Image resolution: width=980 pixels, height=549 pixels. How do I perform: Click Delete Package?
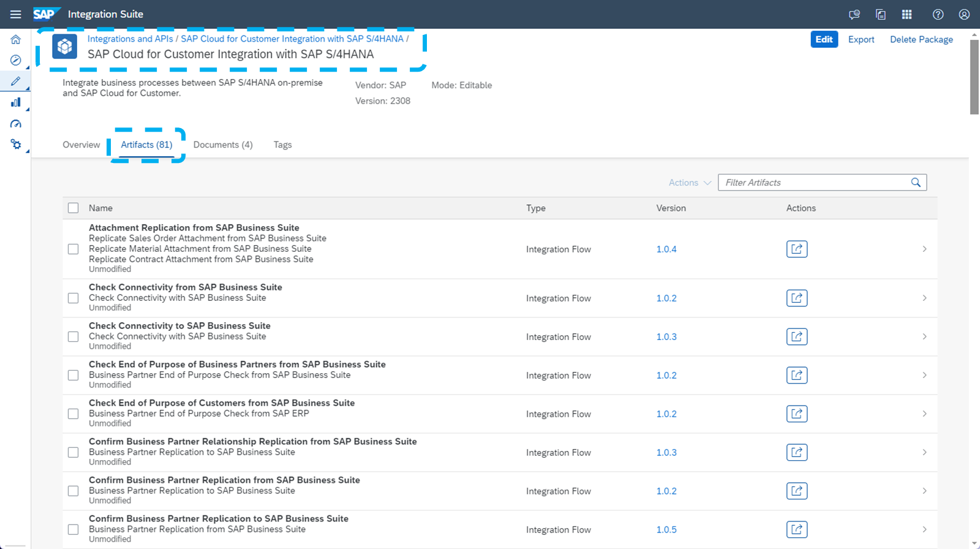(921, 39)
